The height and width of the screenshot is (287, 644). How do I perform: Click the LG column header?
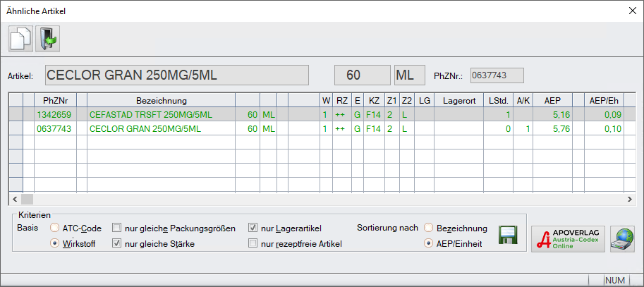coord(424,101)
